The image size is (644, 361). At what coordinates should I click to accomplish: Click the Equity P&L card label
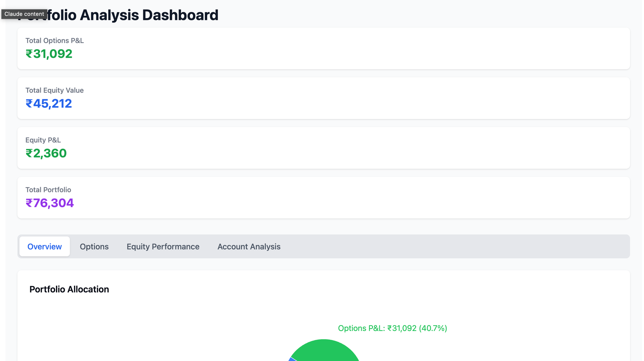(43, 140)
